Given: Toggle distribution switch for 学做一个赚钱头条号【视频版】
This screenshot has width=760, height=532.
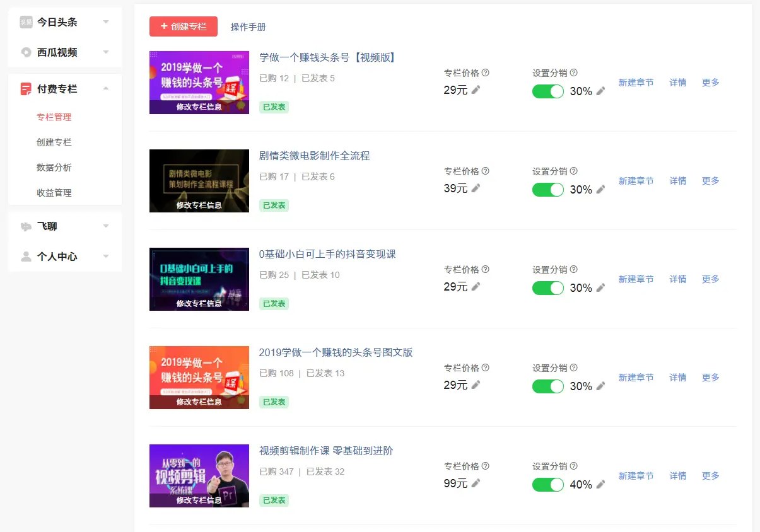Looking at the screenshot, I should point(548,91).
